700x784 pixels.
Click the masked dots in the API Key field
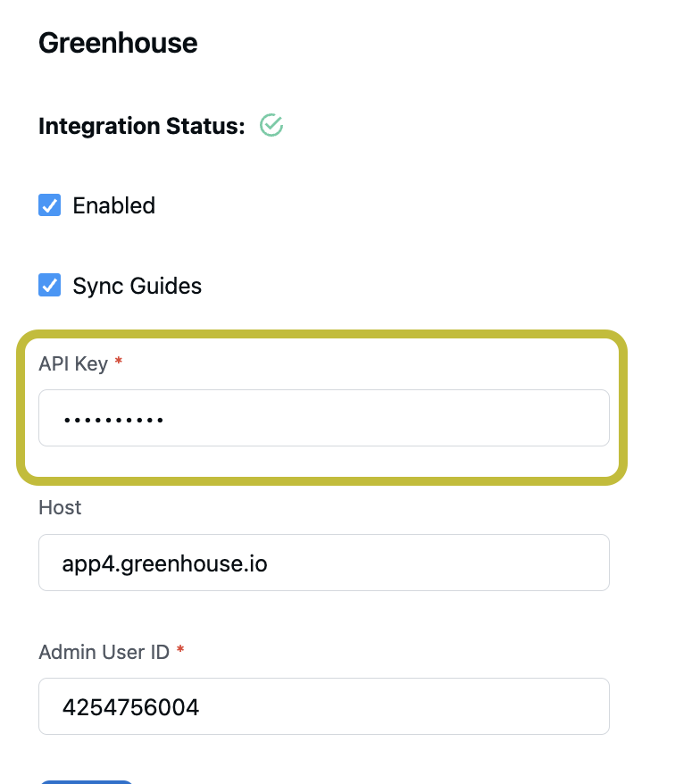tap(113, 420)
